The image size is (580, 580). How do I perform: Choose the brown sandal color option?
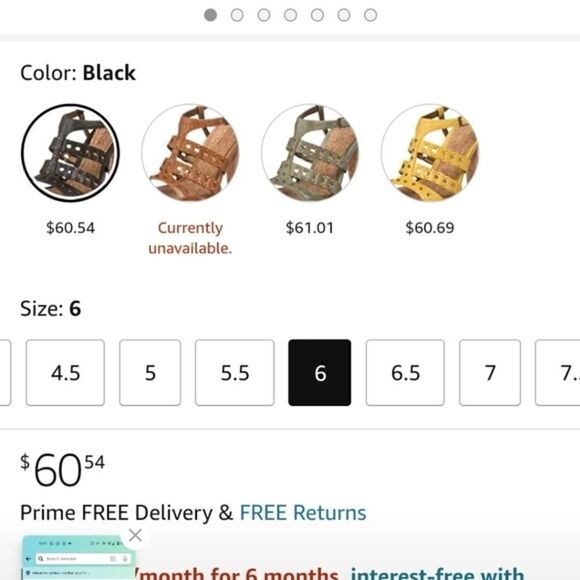tap(190, 153)
